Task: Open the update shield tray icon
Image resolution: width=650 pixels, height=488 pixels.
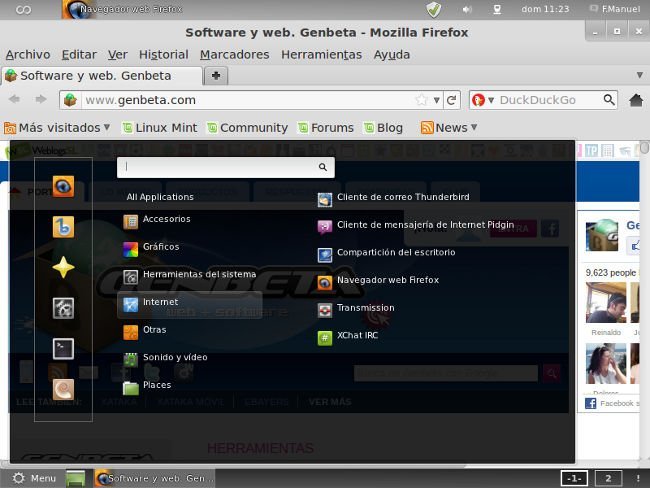Action: [434, 9]
